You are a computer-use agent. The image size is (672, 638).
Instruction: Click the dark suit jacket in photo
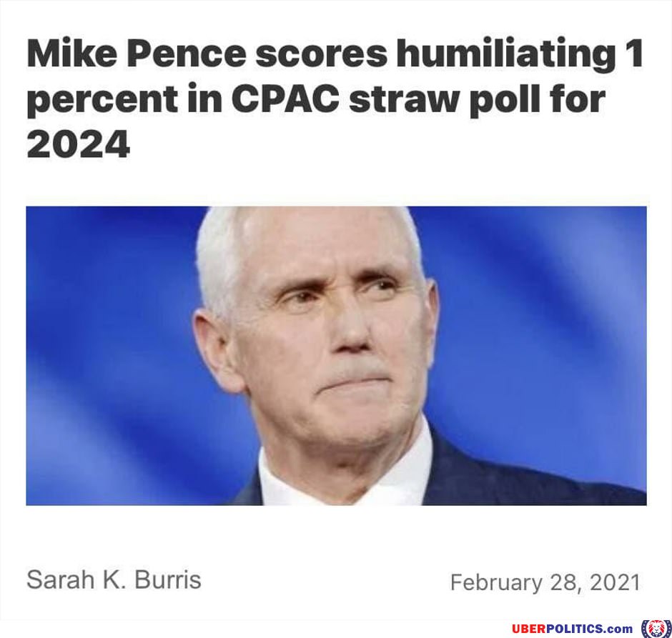point(514,479)
